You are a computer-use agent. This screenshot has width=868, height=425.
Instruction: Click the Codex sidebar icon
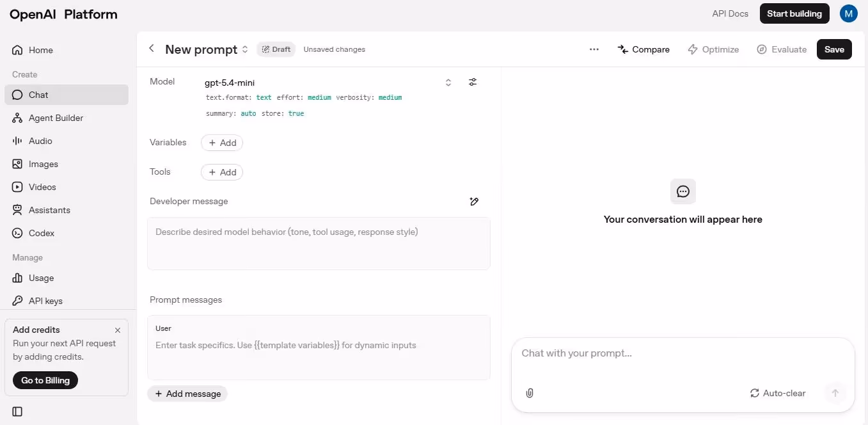click(17, 233)
